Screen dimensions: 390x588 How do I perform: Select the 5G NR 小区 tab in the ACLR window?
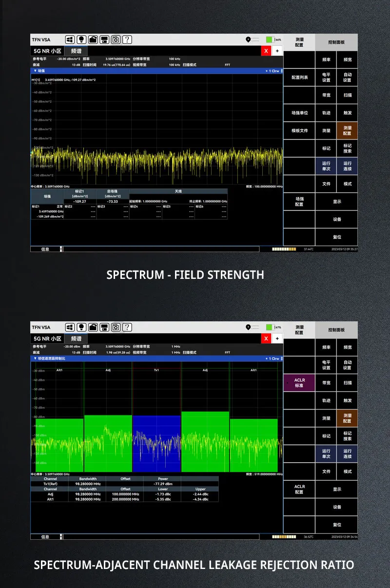[x=47, y=338]
